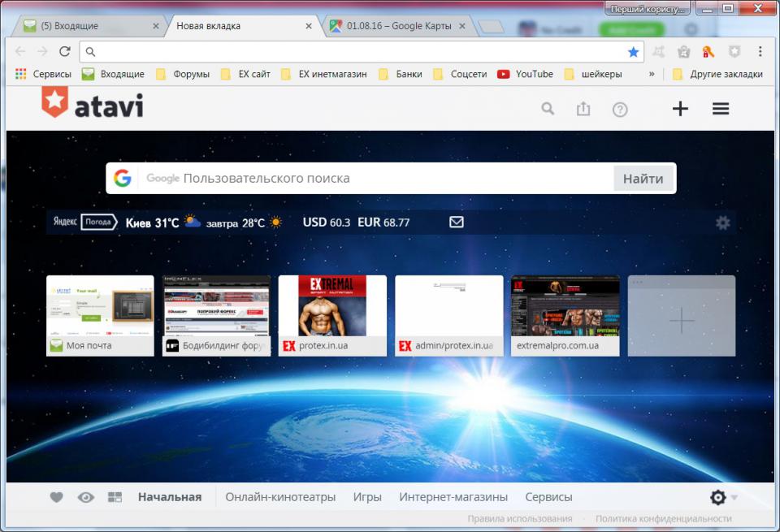Click the mail envelope icon in info bar

coord(457,222)
